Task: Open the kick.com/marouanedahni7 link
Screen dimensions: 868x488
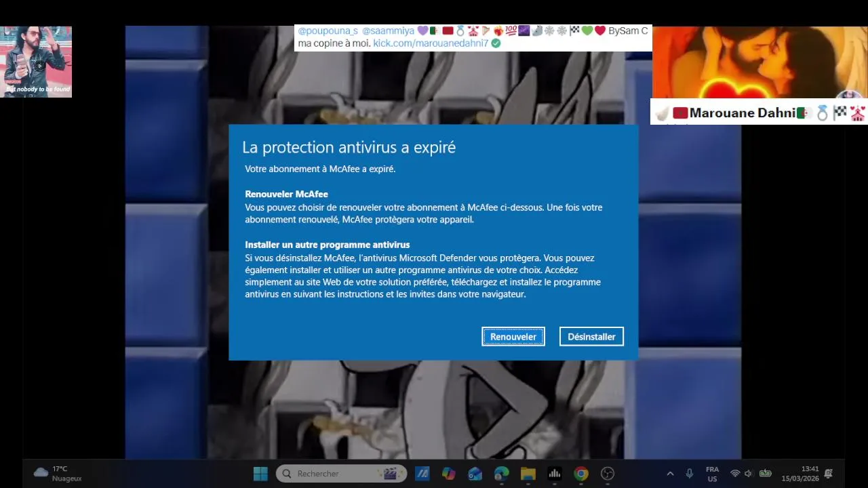Action: pyautogui.click(x=431, y=43)
